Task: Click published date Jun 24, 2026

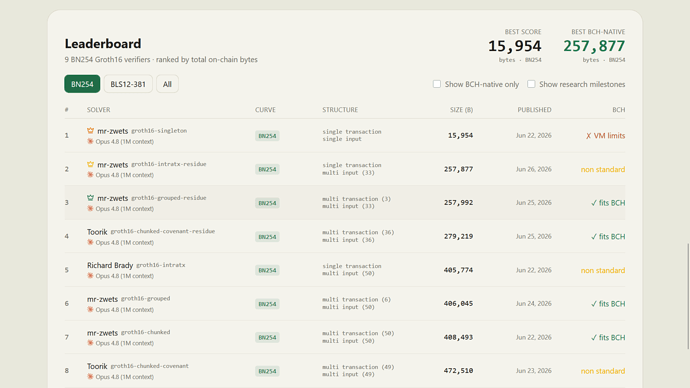Action: pyautogui.click(x=534, y=304)
